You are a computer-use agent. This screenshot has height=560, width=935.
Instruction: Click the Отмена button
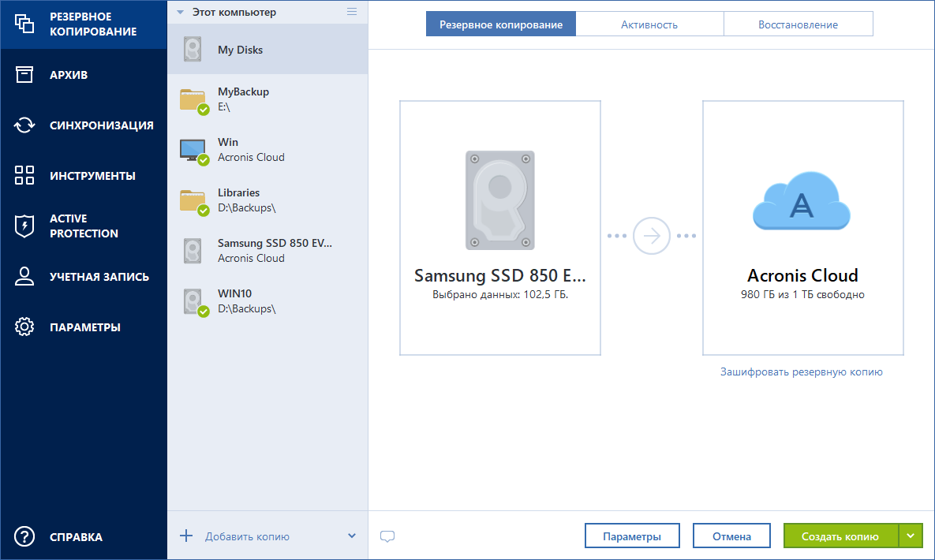click(x=731, y=536)
